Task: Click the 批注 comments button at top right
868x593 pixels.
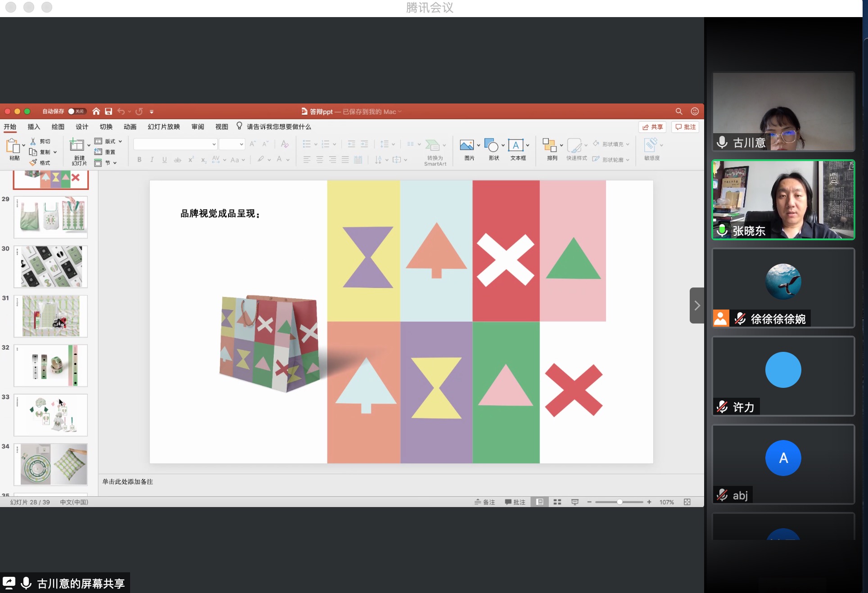Action: point(686,127)
